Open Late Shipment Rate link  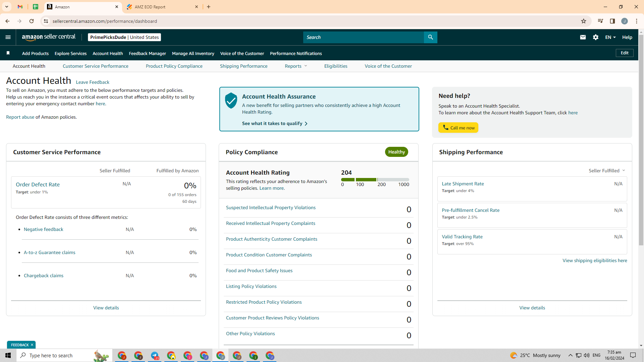click(x=463, y=184)
